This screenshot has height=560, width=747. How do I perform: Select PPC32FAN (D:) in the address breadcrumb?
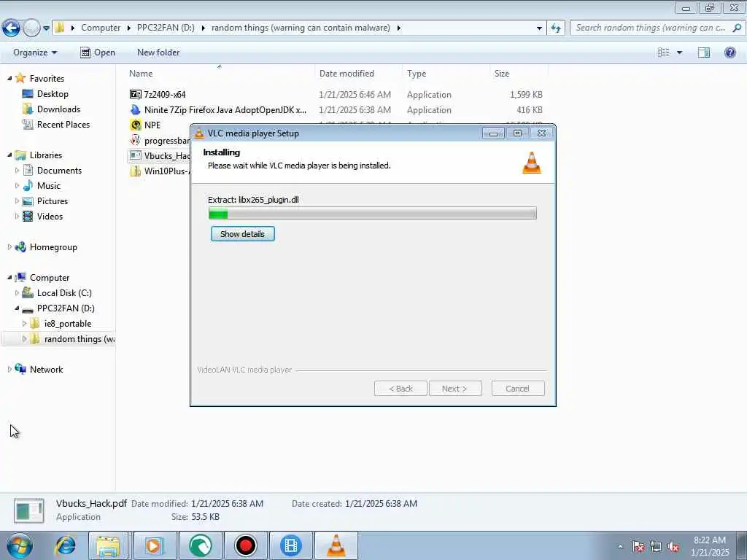coord(166,28)
